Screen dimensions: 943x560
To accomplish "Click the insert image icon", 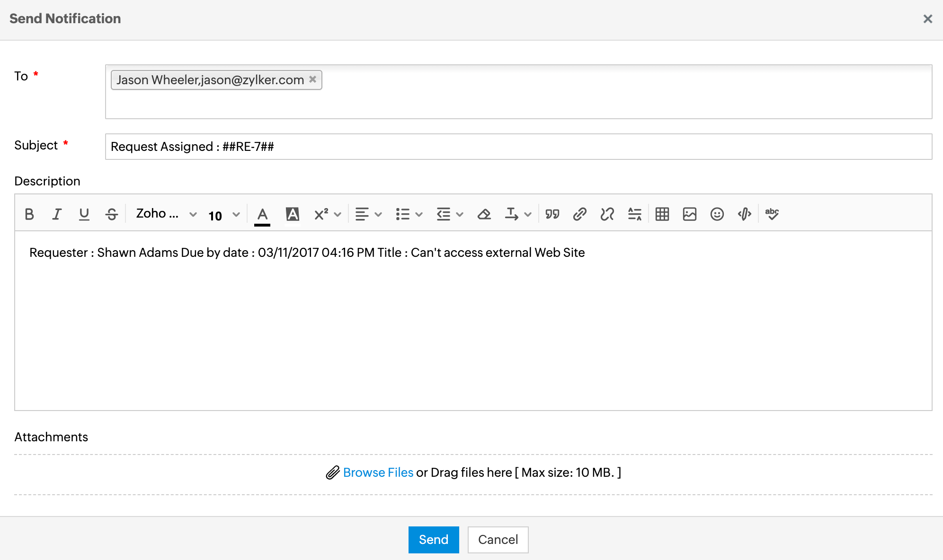I will coord(689,214).
